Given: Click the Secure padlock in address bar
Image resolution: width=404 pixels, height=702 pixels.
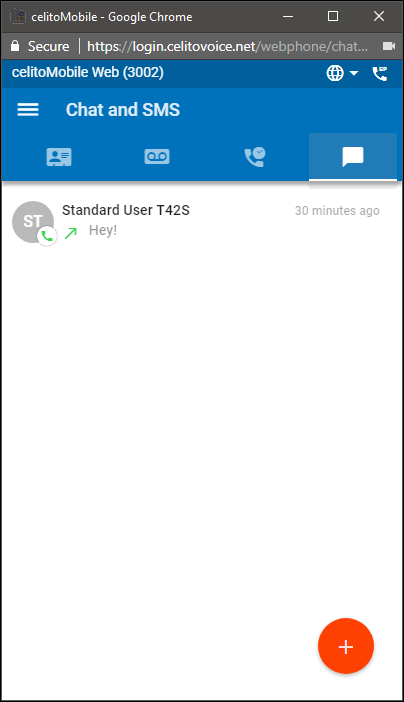Looking at the screenshot, I should click(15, 46).
